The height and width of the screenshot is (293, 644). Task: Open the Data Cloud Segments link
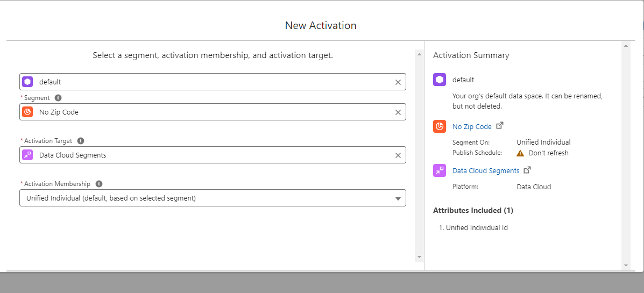[486, 171]
